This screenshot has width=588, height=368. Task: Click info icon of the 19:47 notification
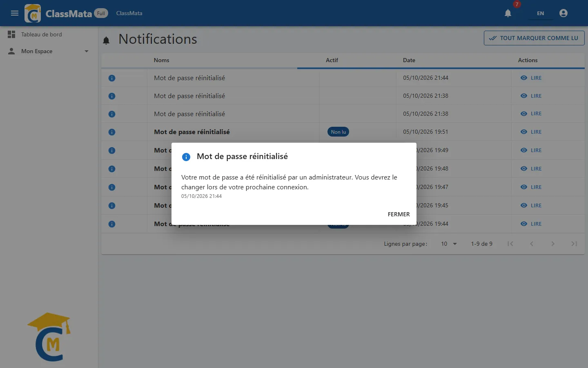click(112, 187)
